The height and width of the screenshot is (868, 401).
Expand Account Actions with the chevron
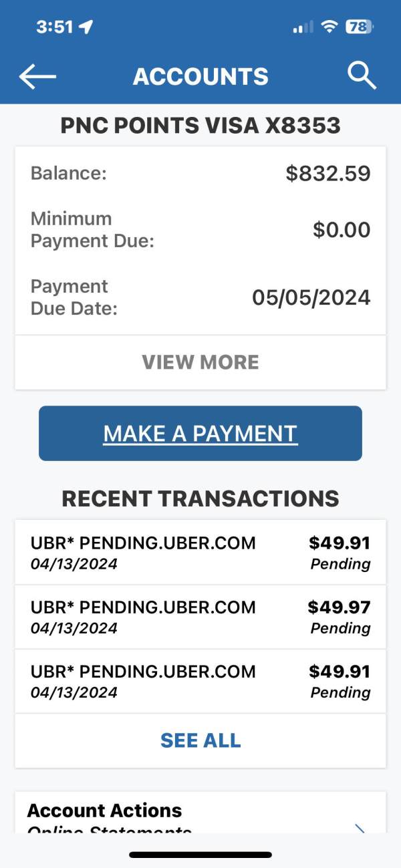[360, 829]
